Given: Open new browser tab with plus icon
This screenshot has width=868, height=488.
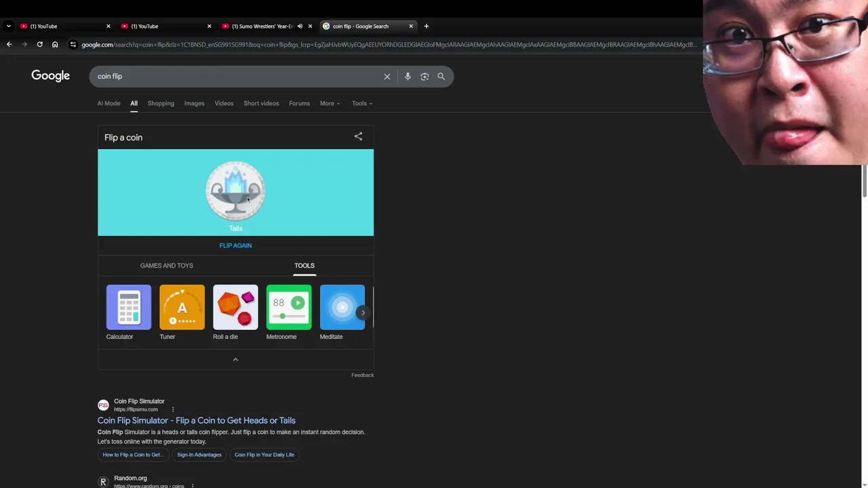Looking at the screenshot, I should (x=426, y=26).
